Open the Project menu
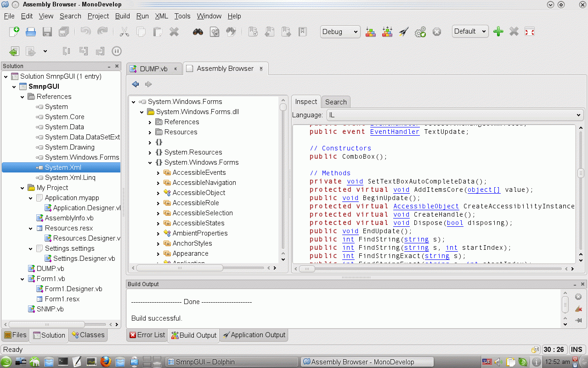This screenshot has width=588, height=368. tap(98, 16)
